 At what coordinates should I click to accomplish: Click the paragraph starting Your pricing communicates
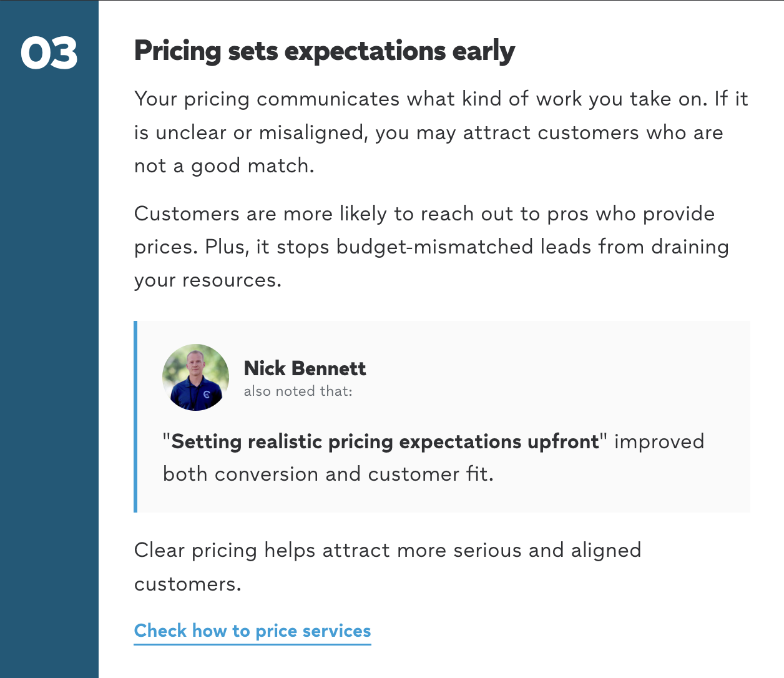(441, 132)
